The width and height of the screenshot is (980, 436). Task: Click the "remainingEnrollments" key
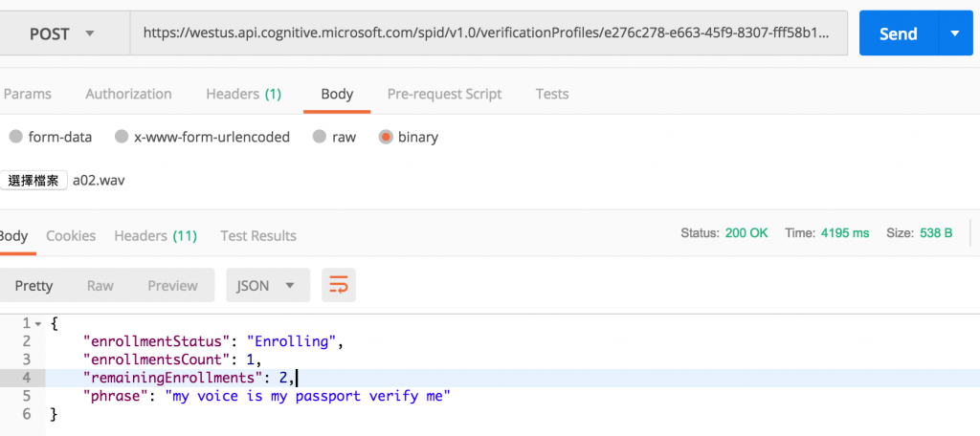(x=173, y=378)
